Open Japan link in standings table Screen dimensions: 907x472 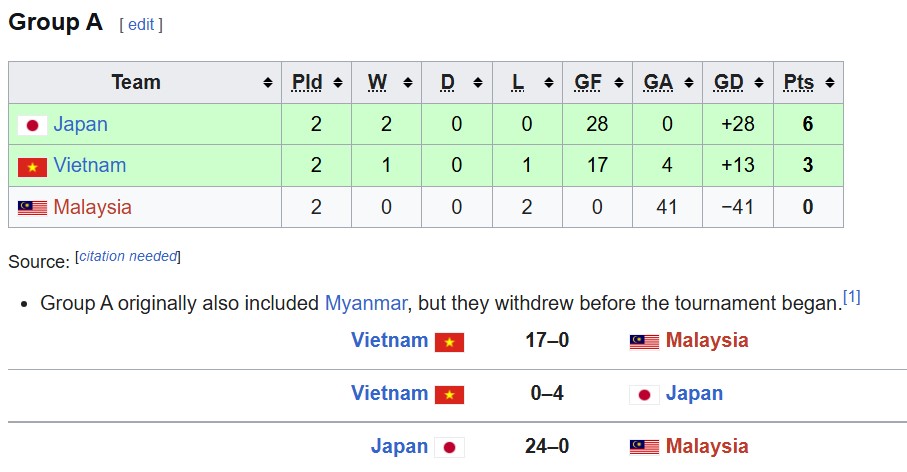point(80,124)
